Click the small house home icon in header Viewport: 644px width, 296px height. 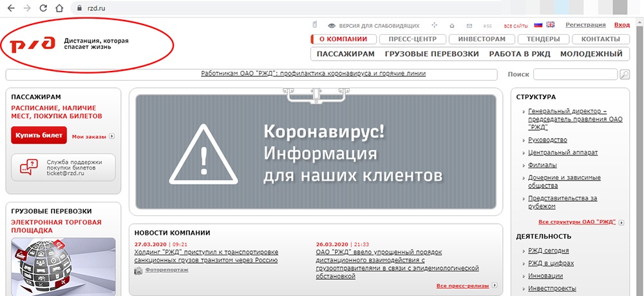[452, 26]
